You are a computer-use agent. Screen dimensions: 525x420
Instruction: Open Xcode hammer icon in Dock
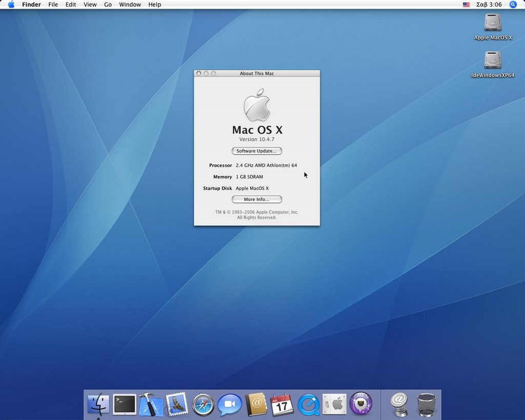(150, 404)
